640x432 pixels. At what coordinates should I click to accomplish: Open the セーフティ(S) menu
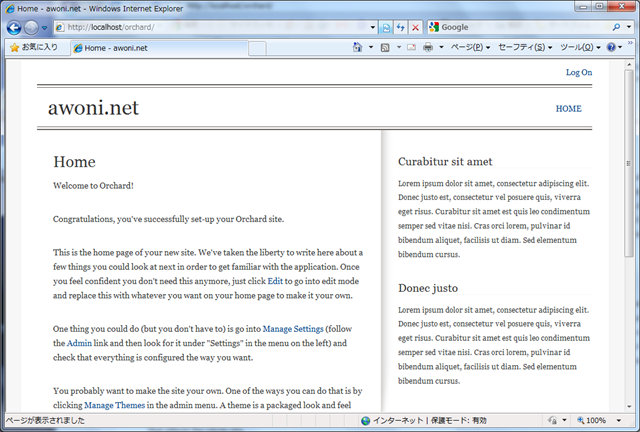click(525, 47)
